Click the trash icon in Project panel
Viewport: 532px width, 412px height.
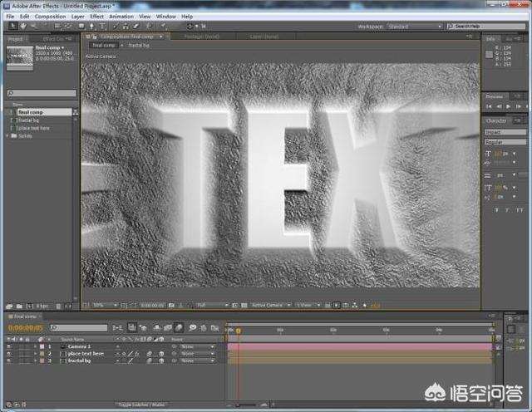[x=58, y=307]
